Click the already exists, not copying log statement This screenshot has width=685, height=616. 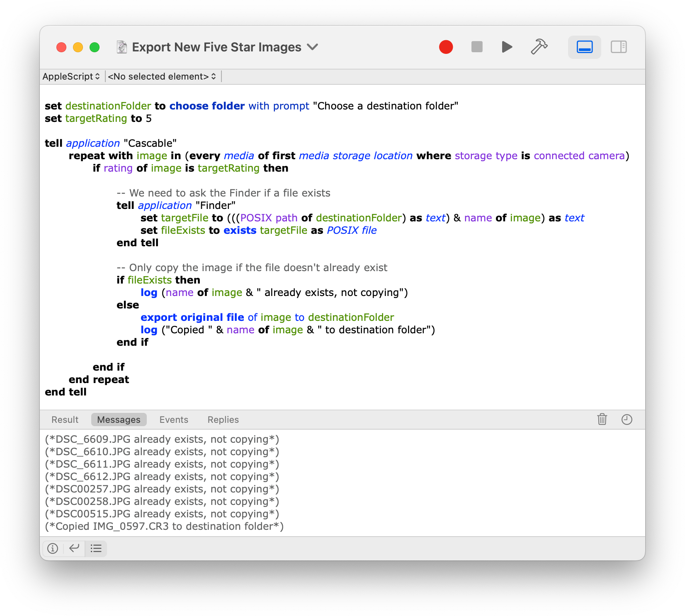pyautogui.click(x=274, y=293)
